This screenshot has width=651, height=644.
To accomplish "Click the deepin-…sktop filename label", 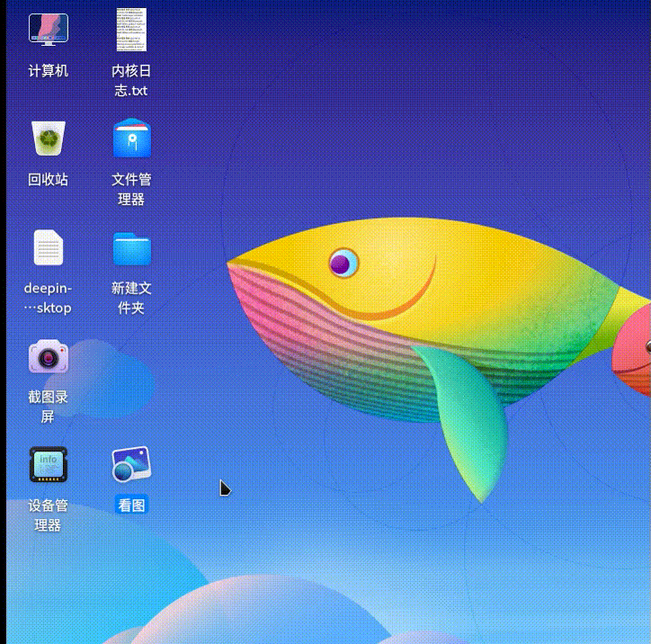I will coord(49,299).
